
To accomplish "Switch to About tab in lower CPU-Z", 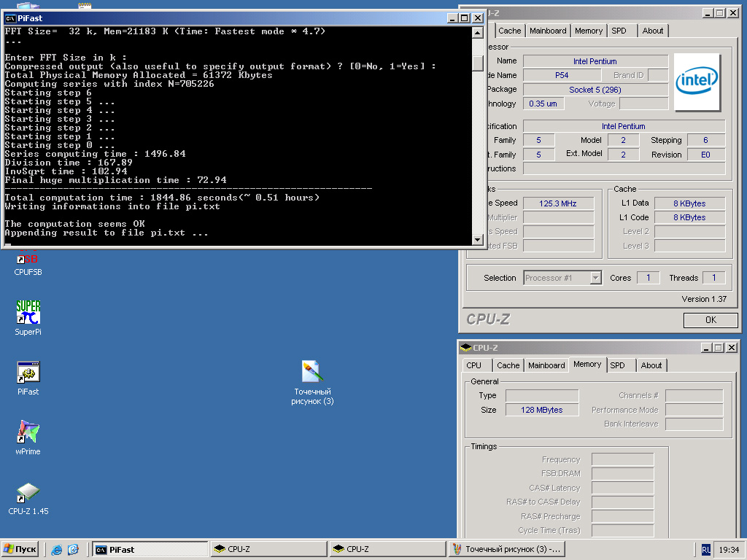I will point(651,366).
